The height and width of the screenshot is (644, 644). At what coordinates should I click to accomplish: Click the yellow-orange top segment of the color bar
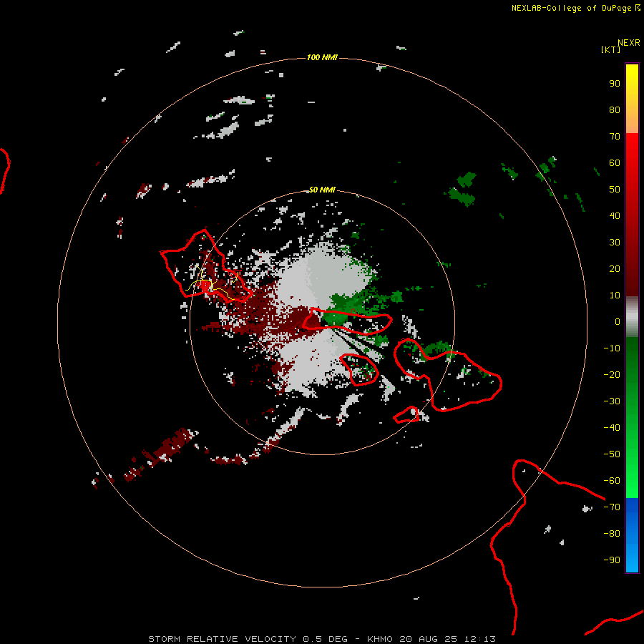pos(632,99)
